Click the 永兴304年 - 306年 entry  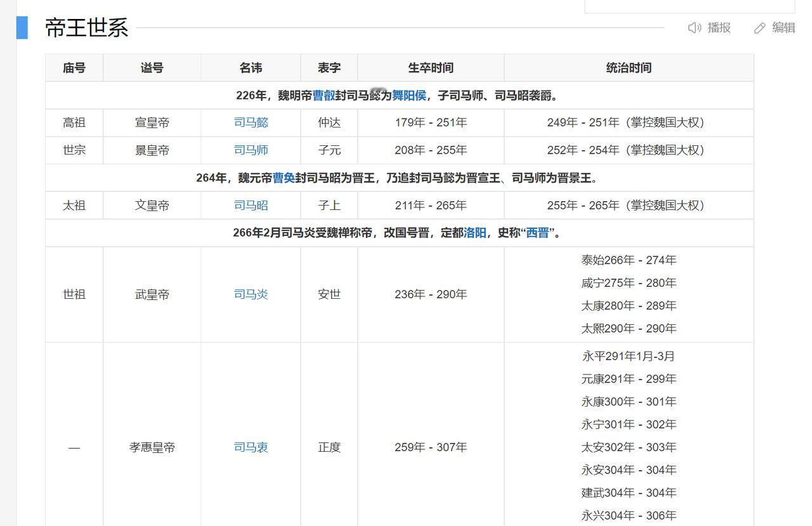point(629,516)
